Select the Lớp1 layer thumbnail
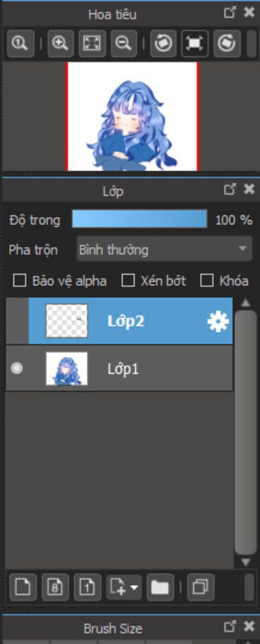 [x=67, y=368]
